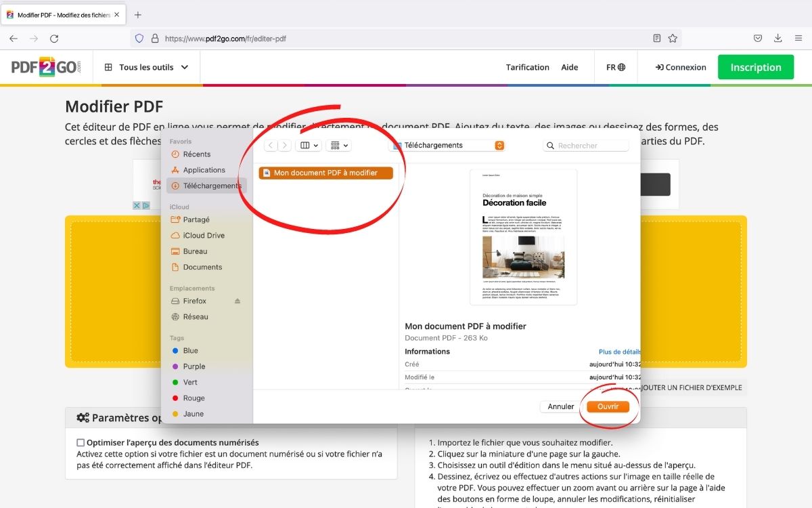
Task: Open Tous les outils dropdown menu
Action: coord(146,67)
